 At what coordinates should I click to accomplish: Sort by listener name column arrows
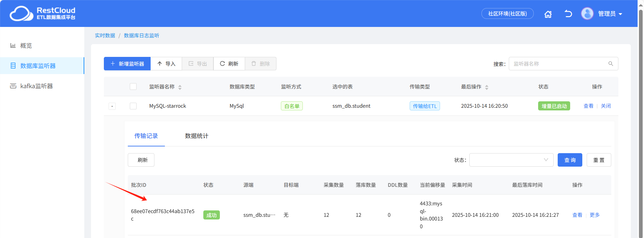(x=180, y=87)
